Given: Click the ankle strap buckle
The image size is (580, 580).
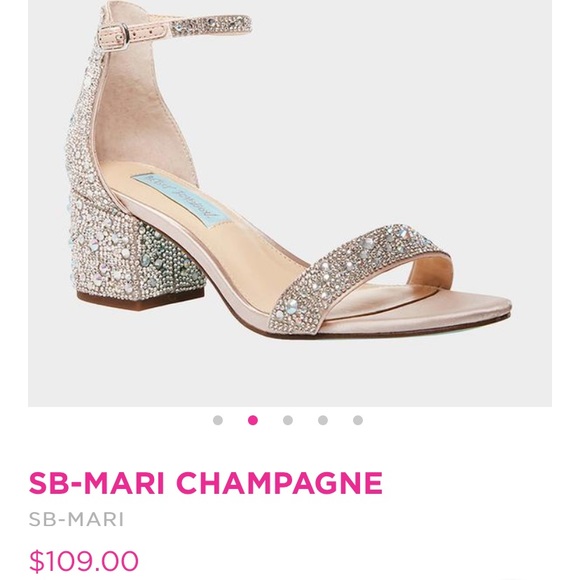Looking at the screenshot, I should (120, 33).
